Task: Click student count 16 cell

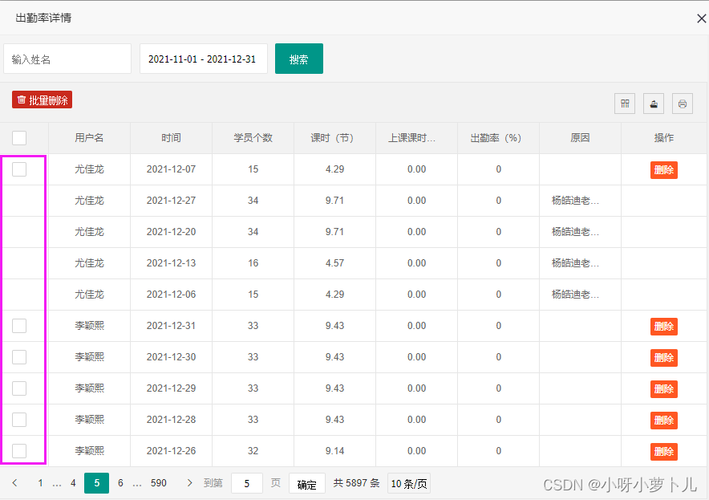Action: pos(253,263)
